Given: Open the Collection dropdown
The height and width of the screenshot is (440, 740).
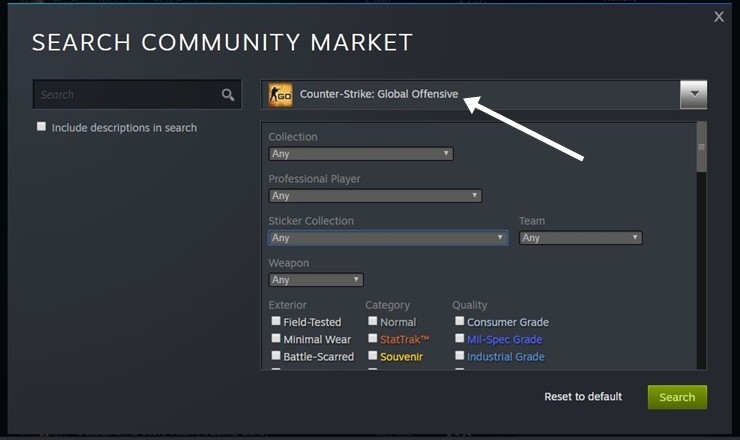Looking at the screenshot, I should (x=361, y=153).
